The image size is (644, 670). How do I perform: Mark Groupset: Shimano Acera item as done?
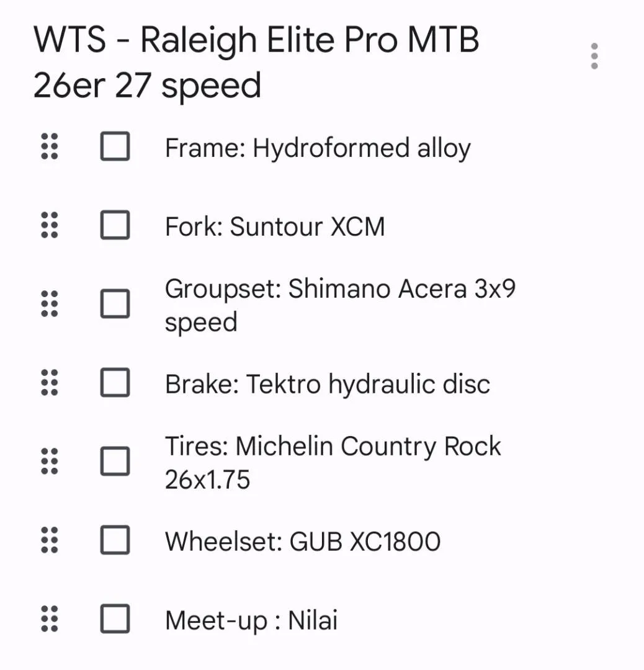pos(115,304)
